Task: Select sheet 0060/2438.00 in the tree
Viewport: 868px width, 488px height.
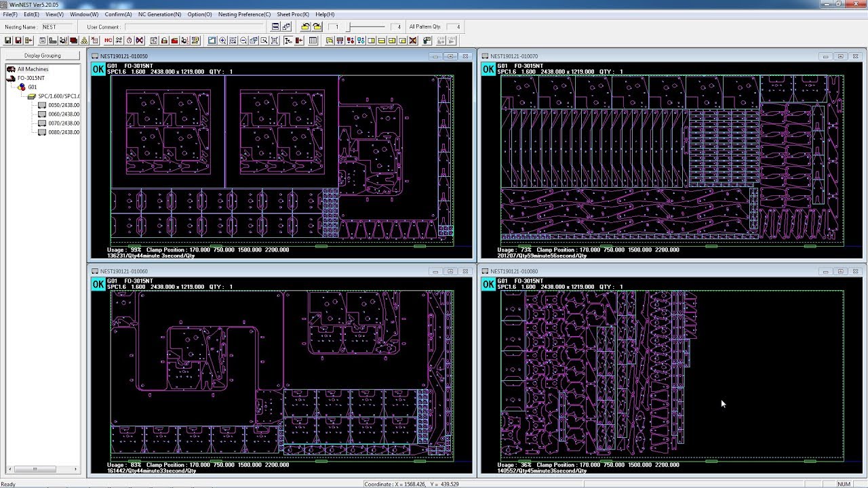Action: tap(64, 114)
